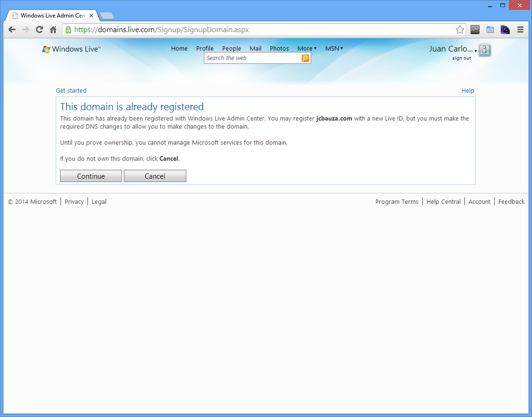Open Photos in the navigation
The height and width of the screenshot is (417, 532).
(x=279, y=49)
